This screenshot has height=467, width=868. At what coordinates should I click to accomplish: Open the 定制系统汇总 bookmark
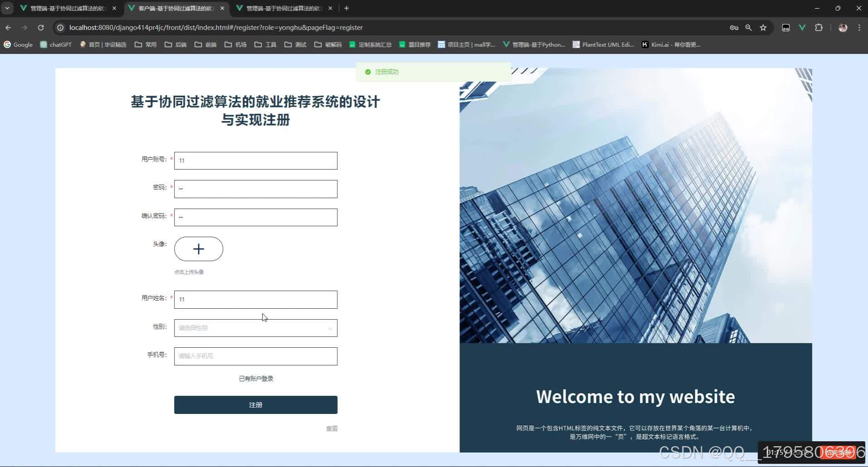click(x=370, y=44)
